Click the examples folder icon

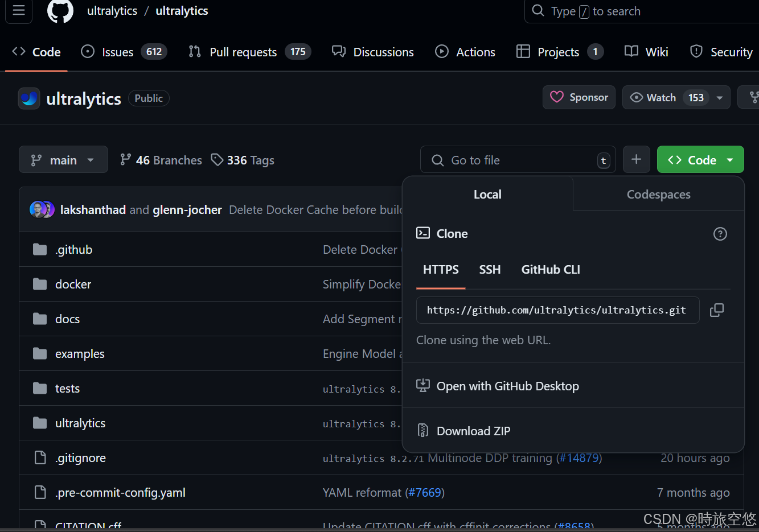[40, 353]
